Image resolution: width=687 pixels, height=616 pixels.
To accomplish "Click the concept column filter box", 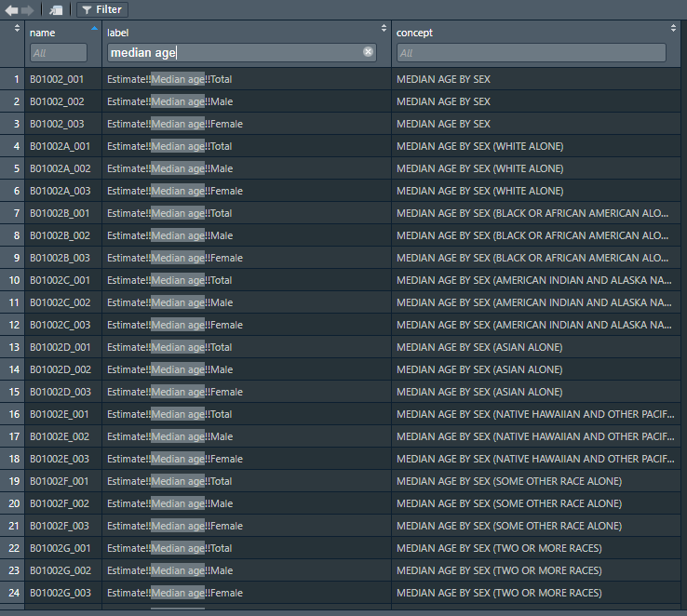I will pos(531,53).
